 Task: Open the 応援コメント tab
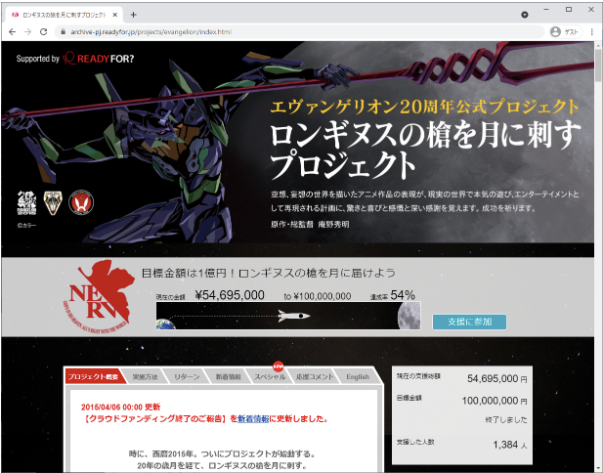(x=314, y=377)
